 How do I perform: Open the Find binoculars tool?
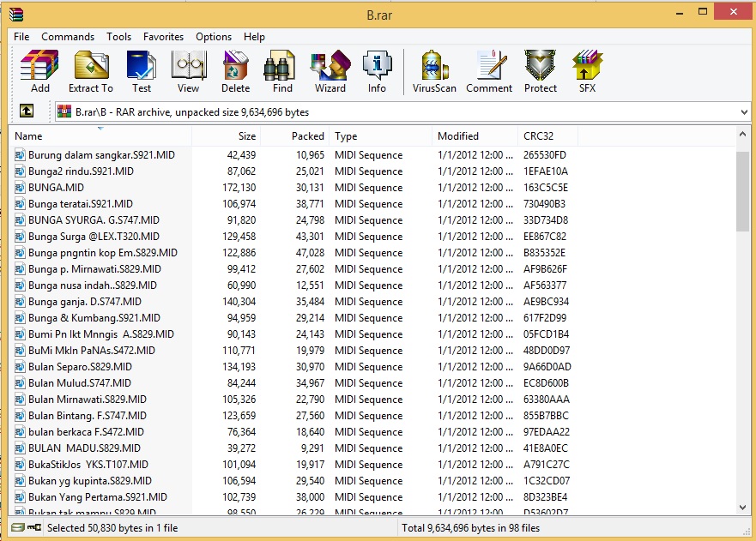282,71
